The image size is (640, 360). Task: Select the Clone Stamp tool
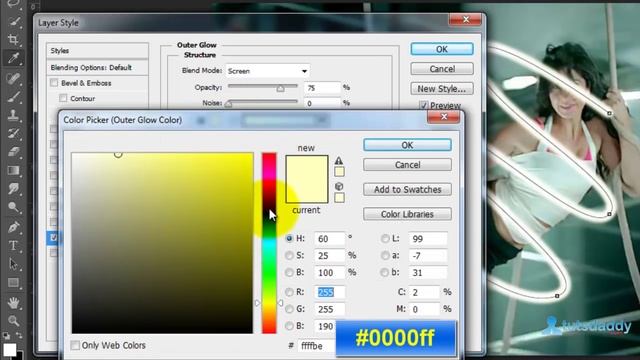coord(13,115)
